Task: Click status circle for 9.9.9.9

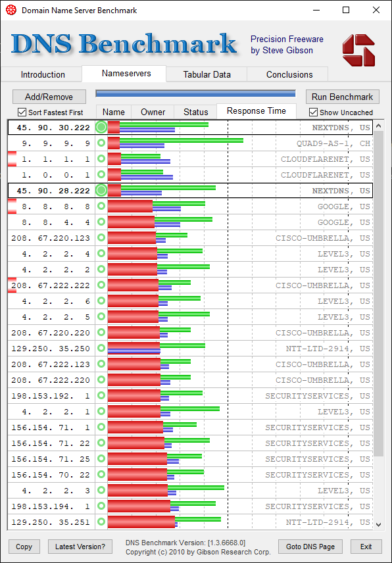Action: (101, 143)
